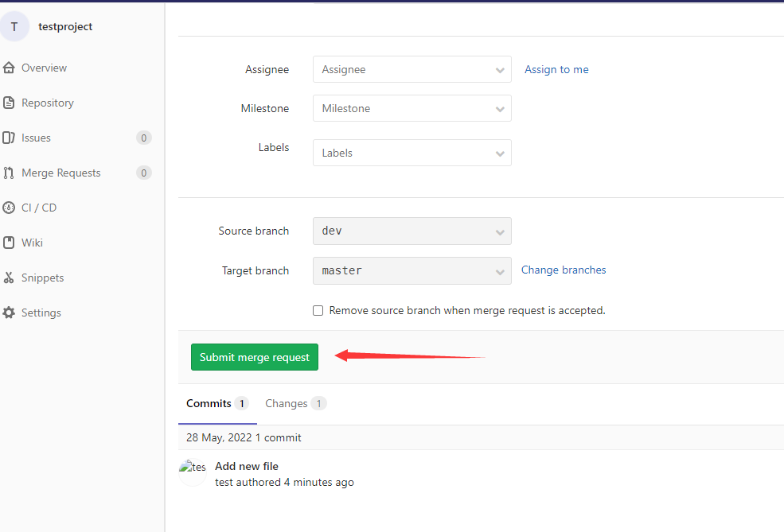Click the 'Remove source branch' label text
The width and height of the screenshot is (784, 532).
pyautogui.click(x=467, y=311)
